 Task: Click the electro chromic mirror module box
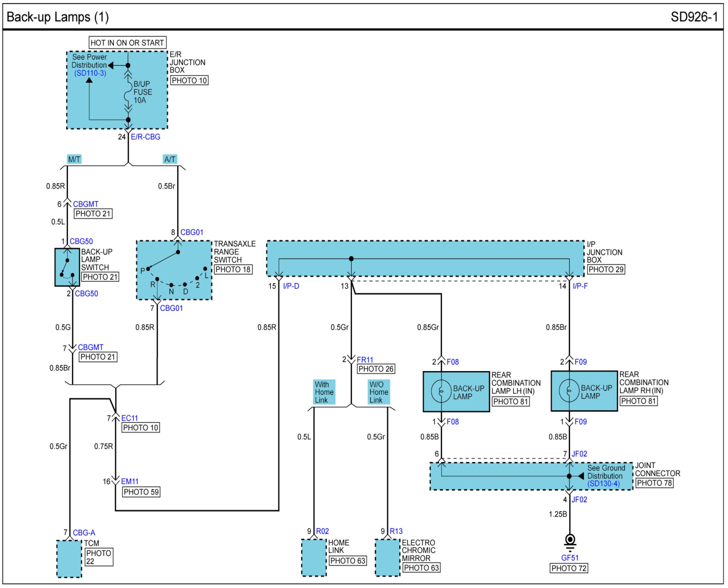(388, 557)
